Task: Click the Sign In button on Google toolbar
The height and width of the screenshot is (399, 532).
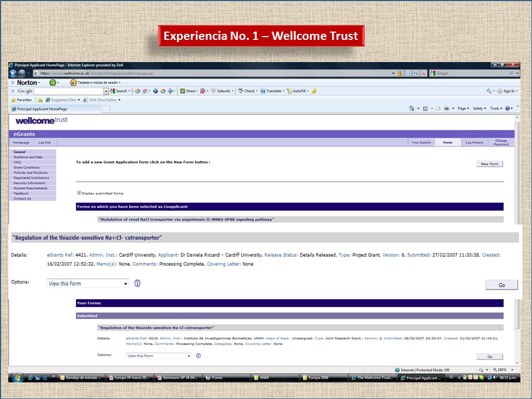Action: (x=507, y=91)
